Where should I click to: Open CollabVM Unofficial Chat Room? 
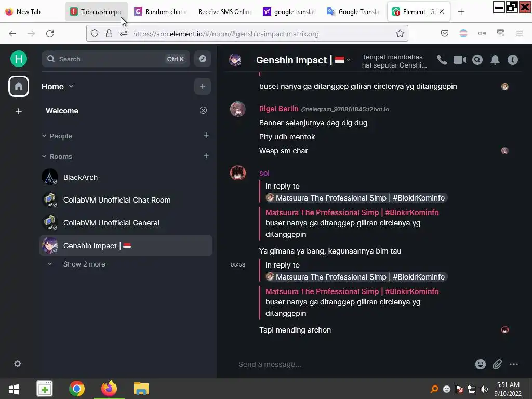[x=126, y=200]
